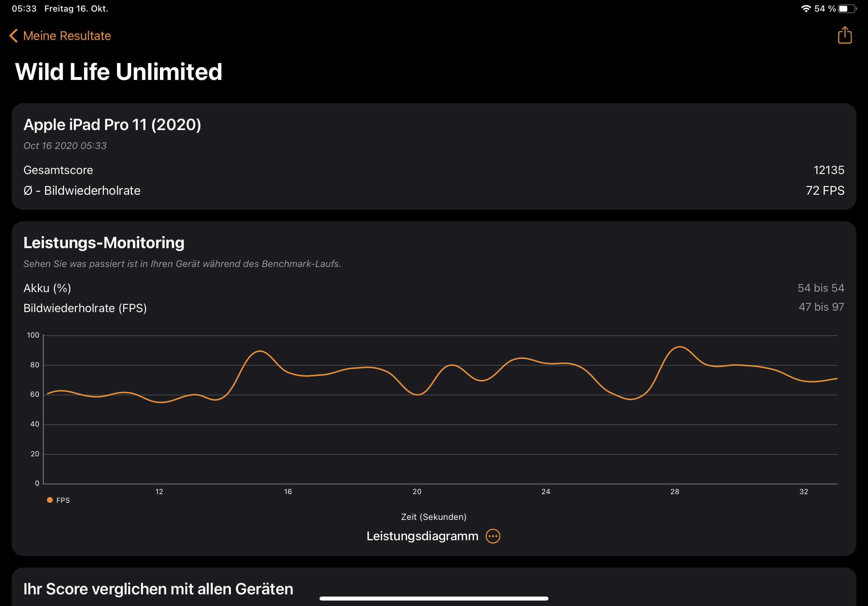This screenshot has height=606, width=868.
Task: Tap the Apple iPad Pro 11 (2020) heading
Action: point(112,125)
